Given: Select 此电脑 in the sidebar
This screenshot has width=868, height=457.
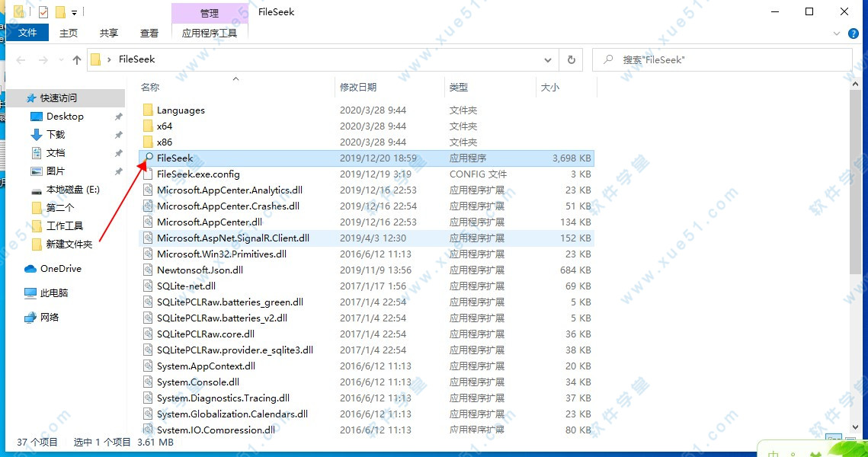Looking at the screenshot, I should coord(53,293).
